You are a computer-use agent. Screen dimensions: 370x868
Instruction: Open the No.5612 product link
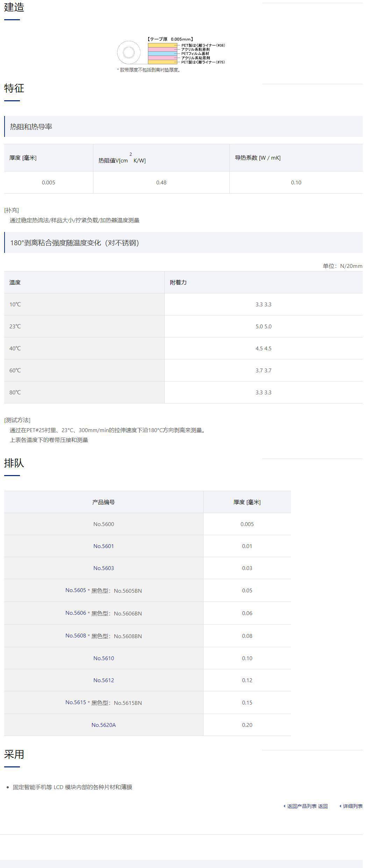click(104, 680)
